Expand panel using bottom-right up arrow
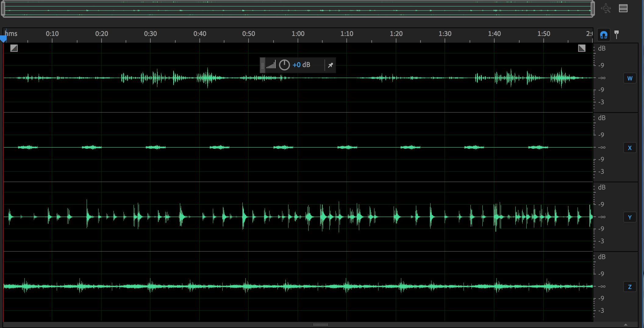644x328 pixels. (x=625, y=325)
